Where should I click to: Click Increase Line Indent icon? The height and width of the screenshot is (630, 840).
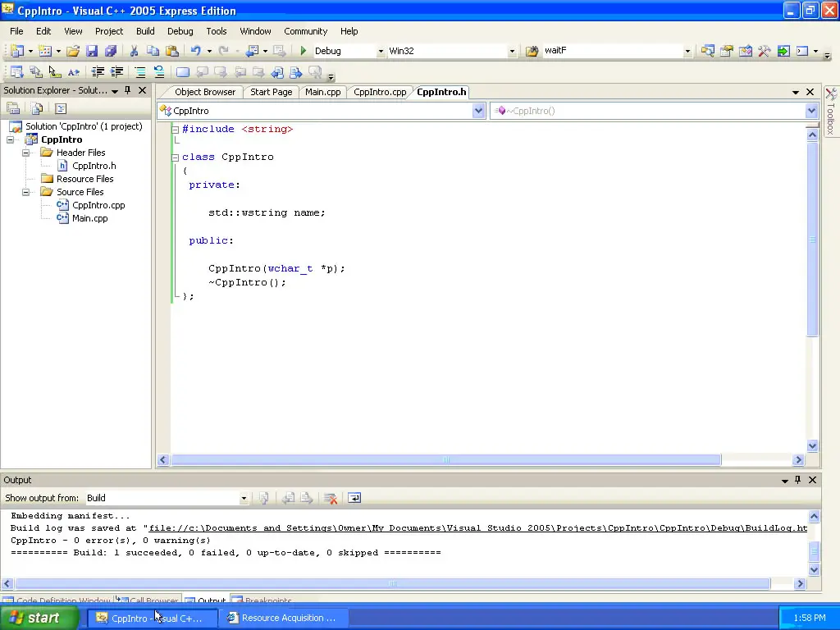116,72
